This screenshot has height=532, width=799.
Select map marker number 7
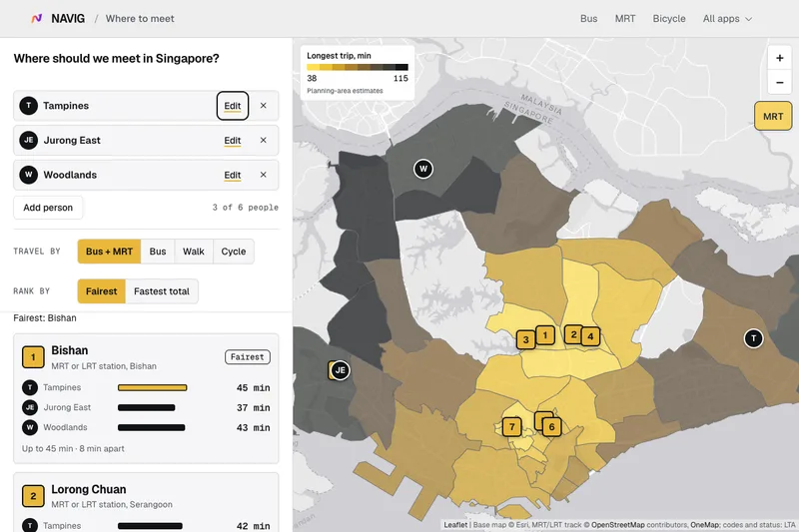[x=512, y=427]
